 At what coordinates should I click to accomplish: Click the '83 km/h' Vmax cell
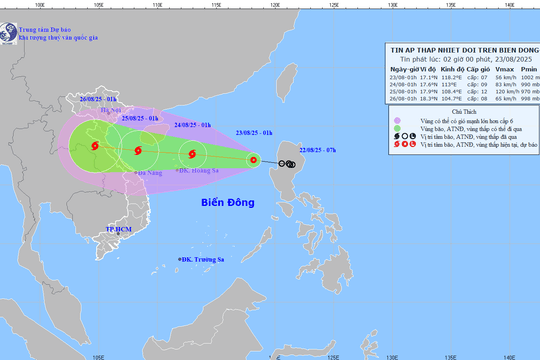pos(506,84)
